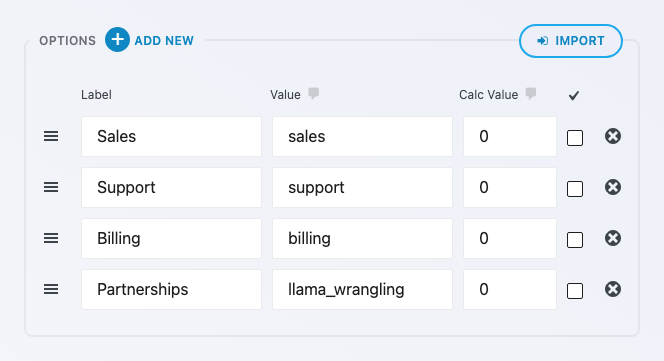
Task: Delete the Sales option
Action: (613, 136)
